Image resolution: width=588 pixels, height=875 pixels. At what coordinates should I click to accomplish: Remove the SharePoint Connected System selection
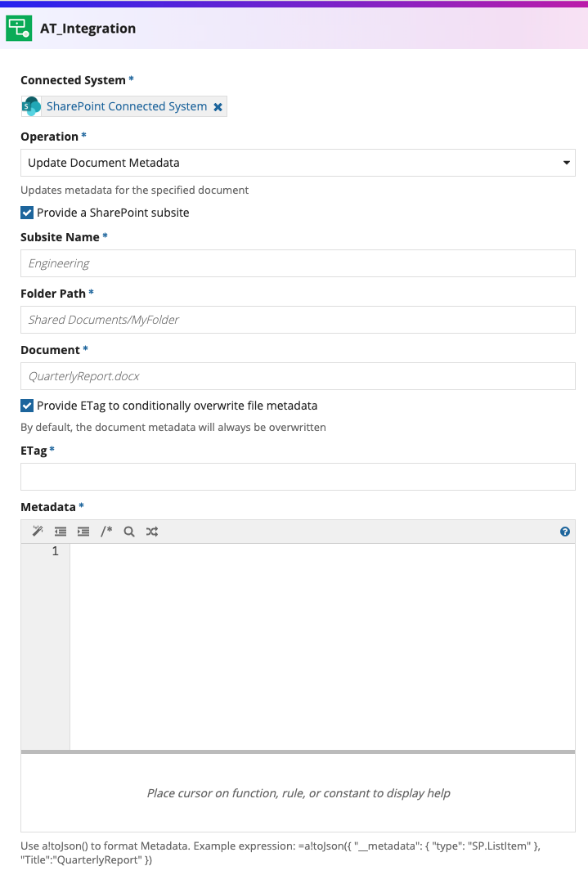point(218,106)
